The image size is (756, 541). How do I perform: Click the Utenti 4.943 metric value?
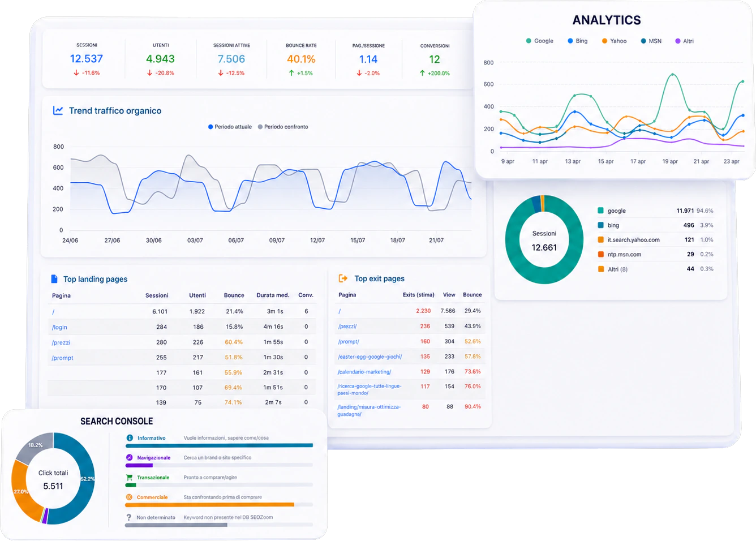tap(160, 59)
